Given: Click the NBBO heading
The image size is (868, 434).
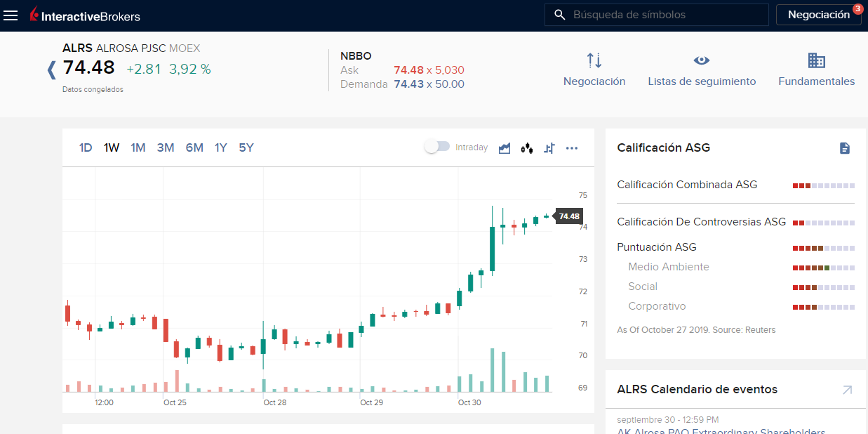Looking at the screenshot, I should pyautogui.click(x=356, y=56).
